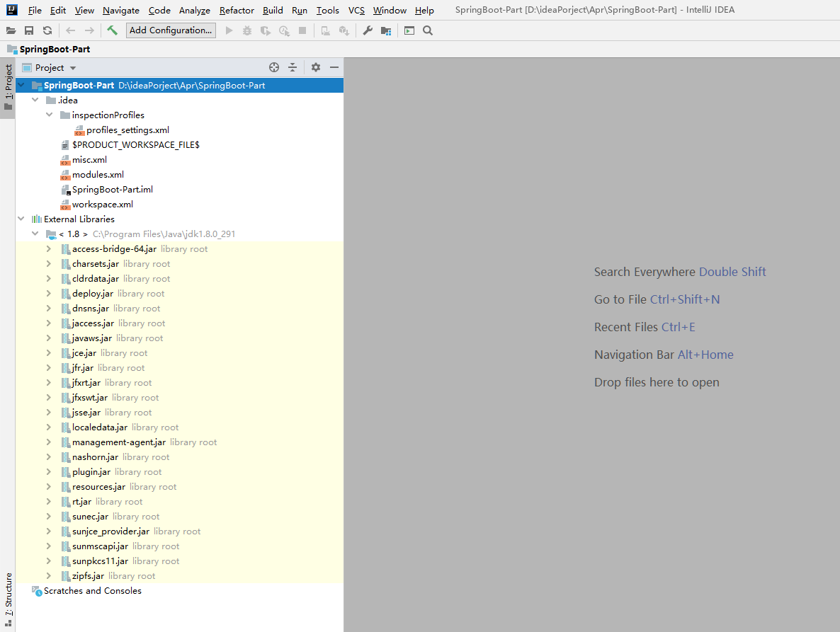Click the Search Everywhere magnifier icon
The image size is (840, 632).
(428, 30)
